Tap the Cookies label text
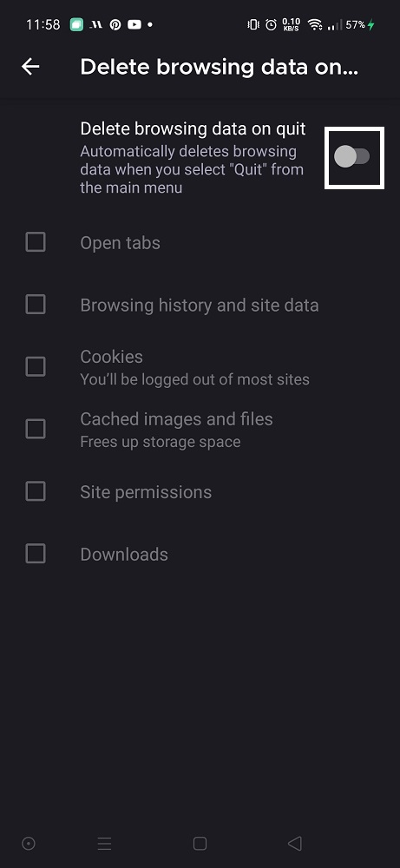400x868 pixels. (111, 357)
